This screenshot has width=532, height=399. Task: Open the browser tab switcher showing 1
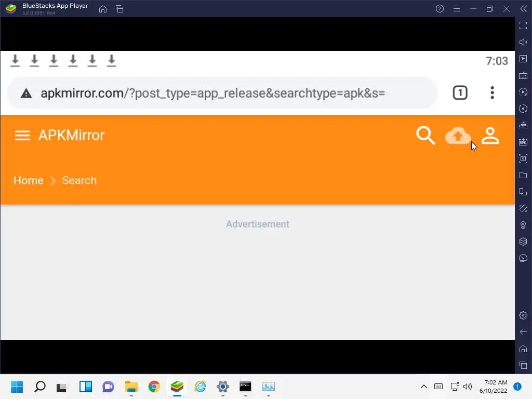pyautogui.click(x=460, y=93)
